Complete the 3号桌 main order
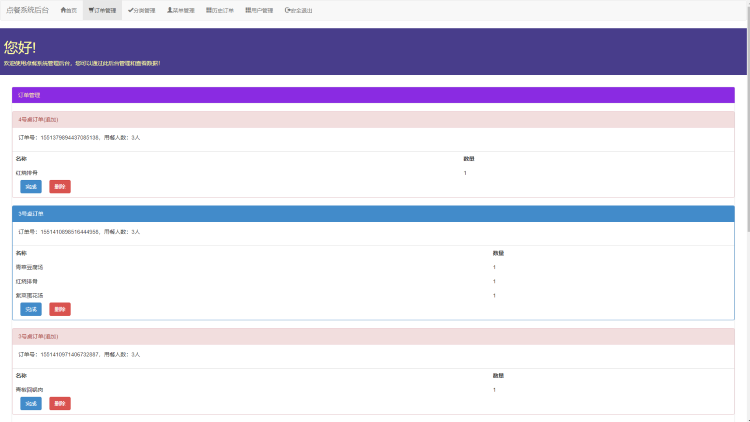This screenshot has width=750, height=422. click(x=31, y=309)
